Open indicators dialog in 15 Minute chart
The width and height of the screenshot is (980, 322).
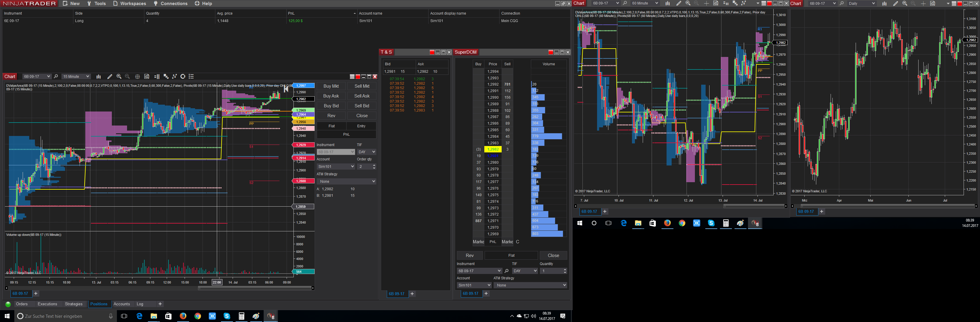coord(166,76)
